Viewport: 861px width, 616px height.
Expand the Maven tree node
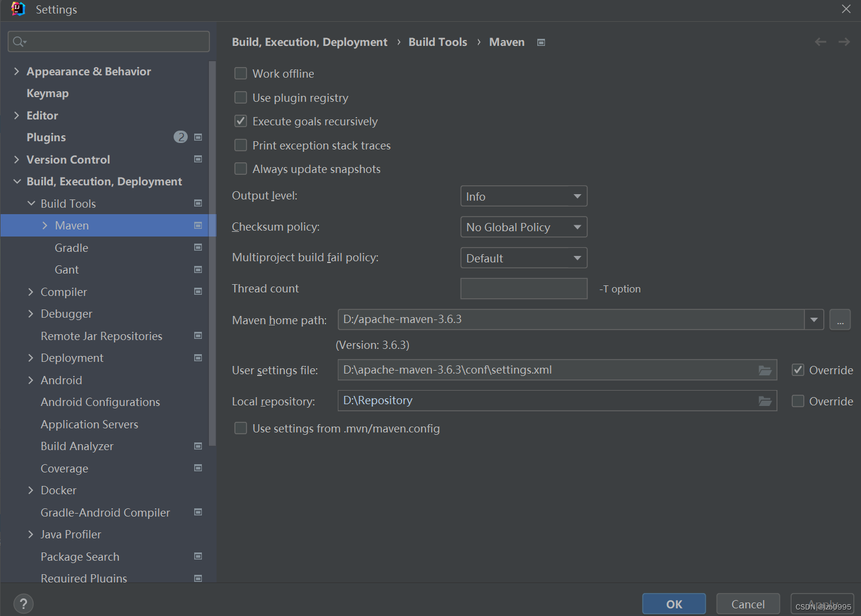(45, 225)
